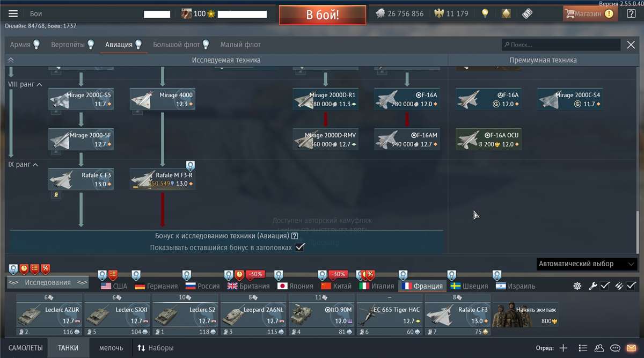Click the -30% discount badge above Британия

pyautogui.click(x=255, y=274)
